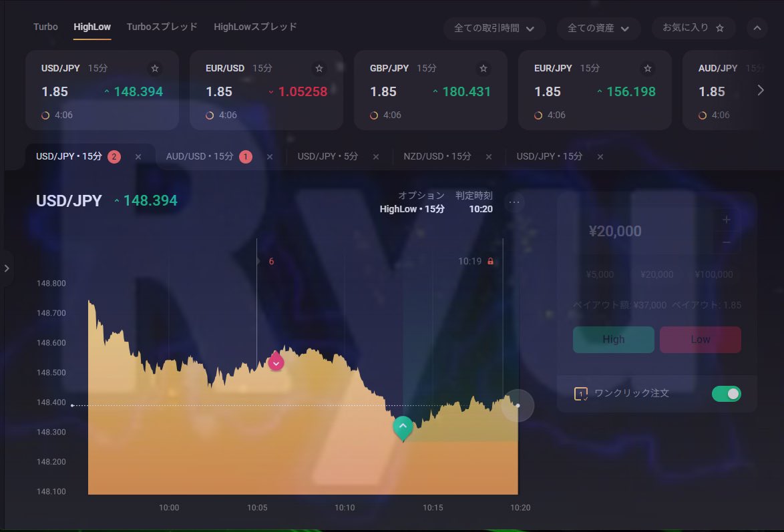Toggle the ワンクリック注文 switch

coord(727,394)
